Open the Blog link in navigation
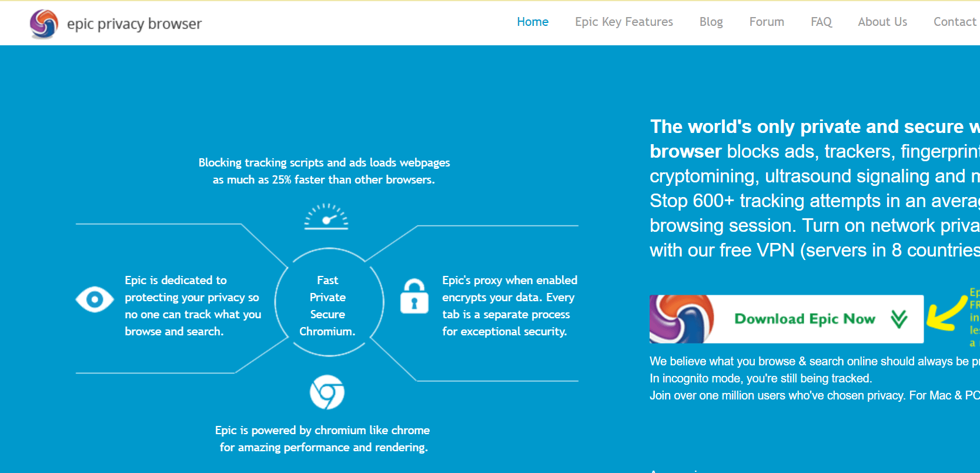Screen dimensions: 980x473 (x=711, y=22)
